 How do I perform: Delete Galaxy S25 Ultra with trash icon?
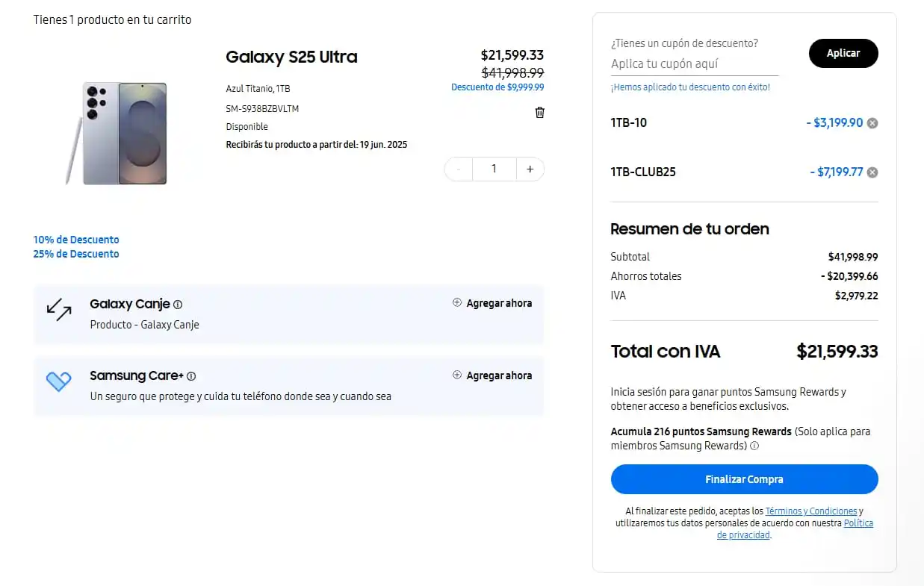(540, 113)
